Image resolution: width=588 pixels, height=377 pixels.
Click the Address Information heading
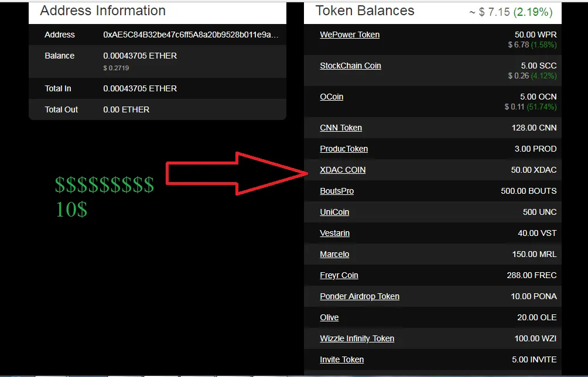click(102, 11)
